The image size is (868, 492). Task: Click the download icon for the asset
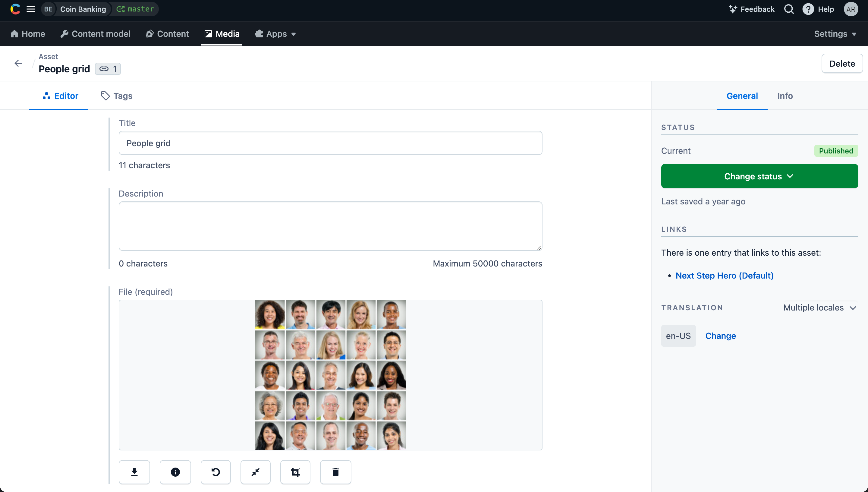click(x=134, y=472)
